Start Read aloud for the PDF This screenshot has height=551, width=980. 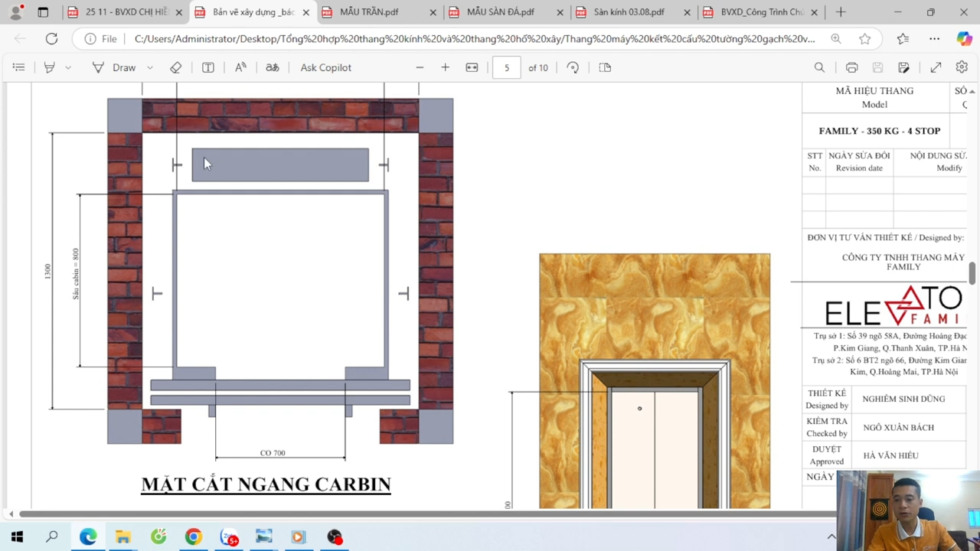[x=240, y=67]
